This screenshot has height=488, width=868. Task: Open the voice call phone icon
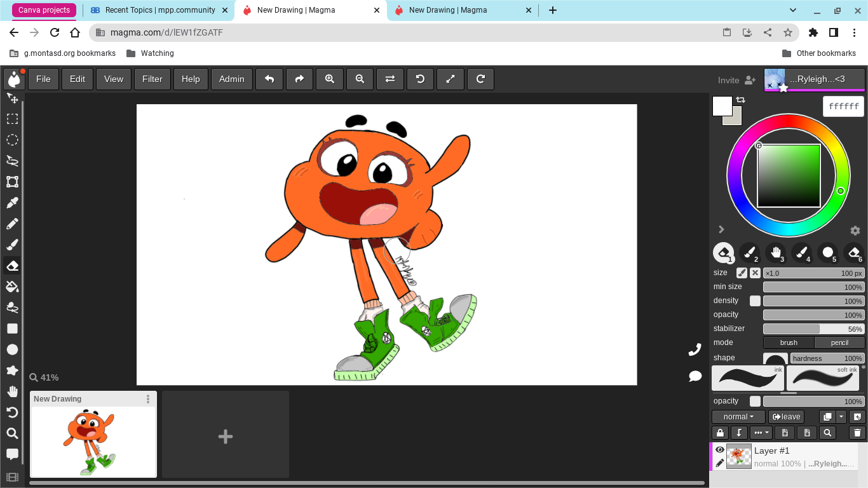(x=695, y=349)
